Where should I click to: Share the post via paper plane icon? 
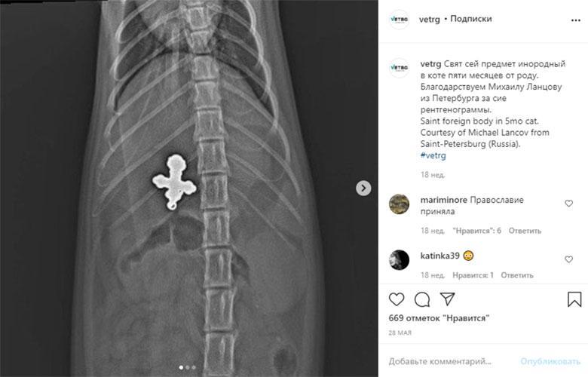click(448, 299)
